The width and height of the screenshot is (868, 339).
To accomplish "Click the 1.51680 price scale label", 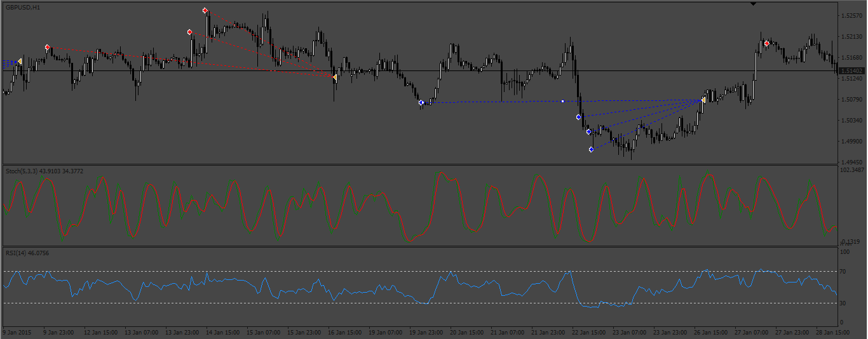I will 851,57.
